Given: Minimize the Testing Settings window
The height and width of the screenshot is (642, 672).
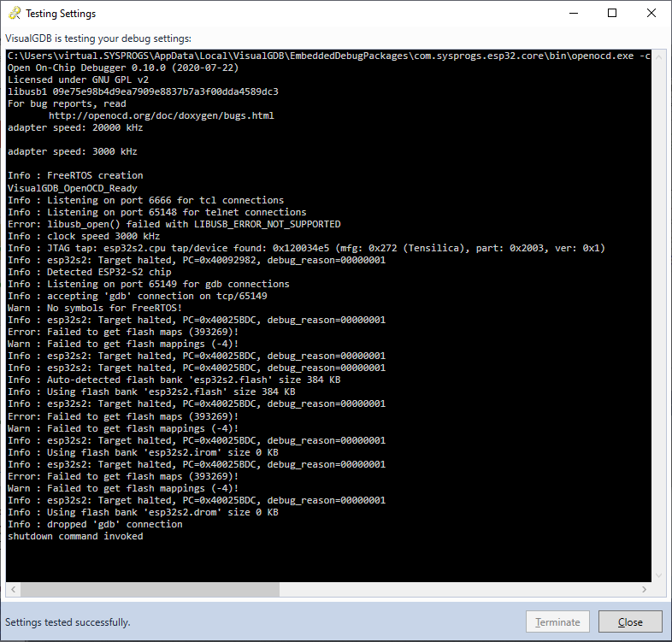Looking at the screenshot, I should (574, 14).
